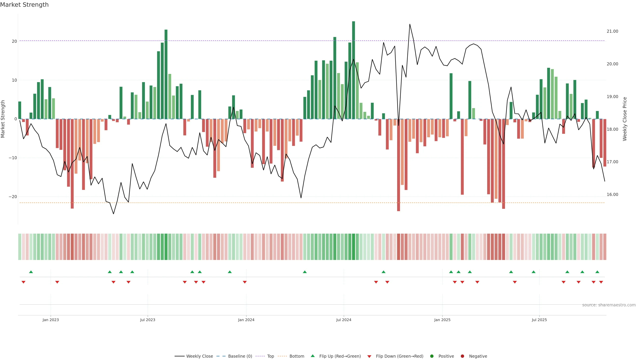The width and height of the screenshot is (644, 362).
Task: Click the first green flip-up triangle marker
Action: (31, 272)
